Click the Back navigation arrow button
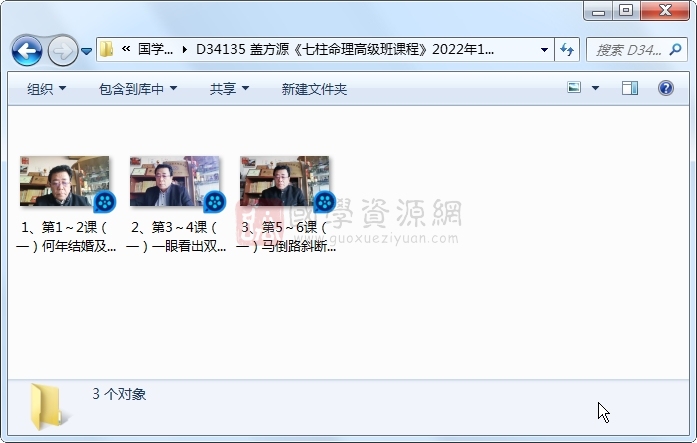697x443 pixels. (x=27, y=51)
